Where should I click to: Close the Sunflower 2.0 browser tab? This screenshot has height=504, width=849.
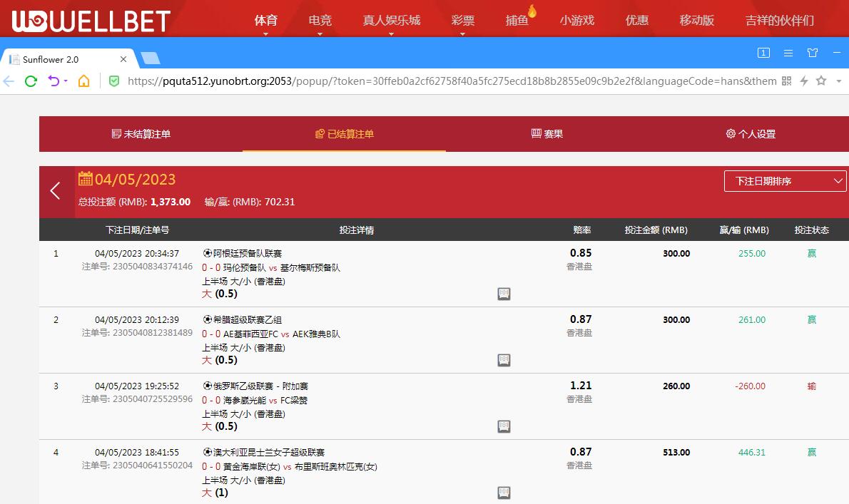click(123, 60)
